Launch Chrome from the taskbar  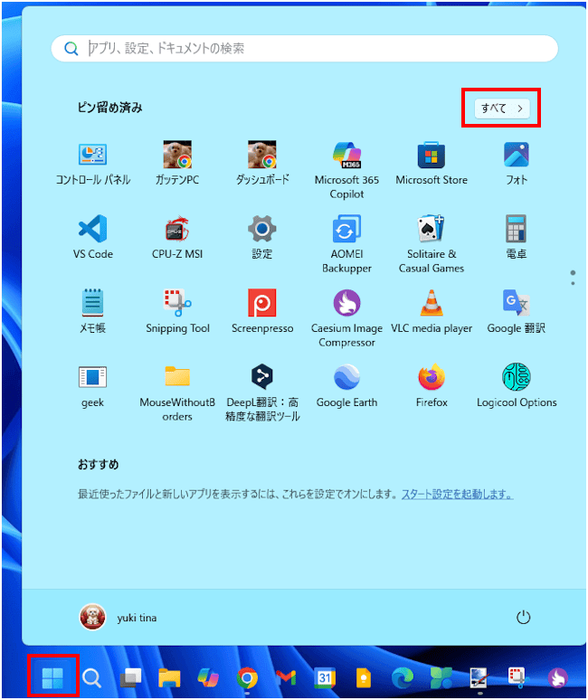coord(247,678)
